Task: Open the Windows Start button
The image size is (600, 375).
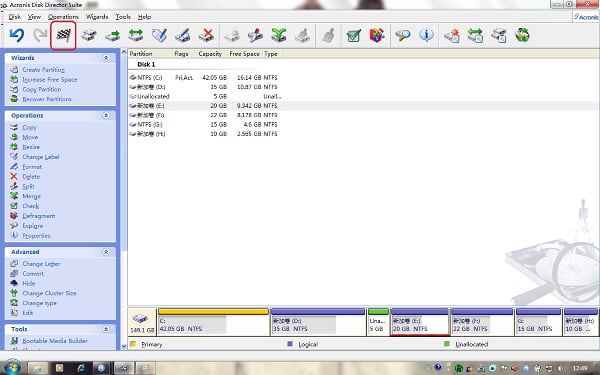Action: [x=12, y=367]
